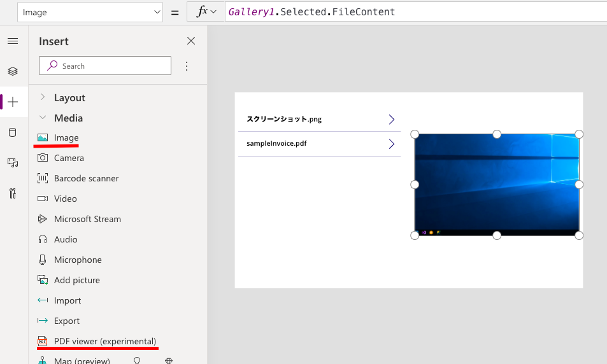Open the Image property dropdown

90,12
